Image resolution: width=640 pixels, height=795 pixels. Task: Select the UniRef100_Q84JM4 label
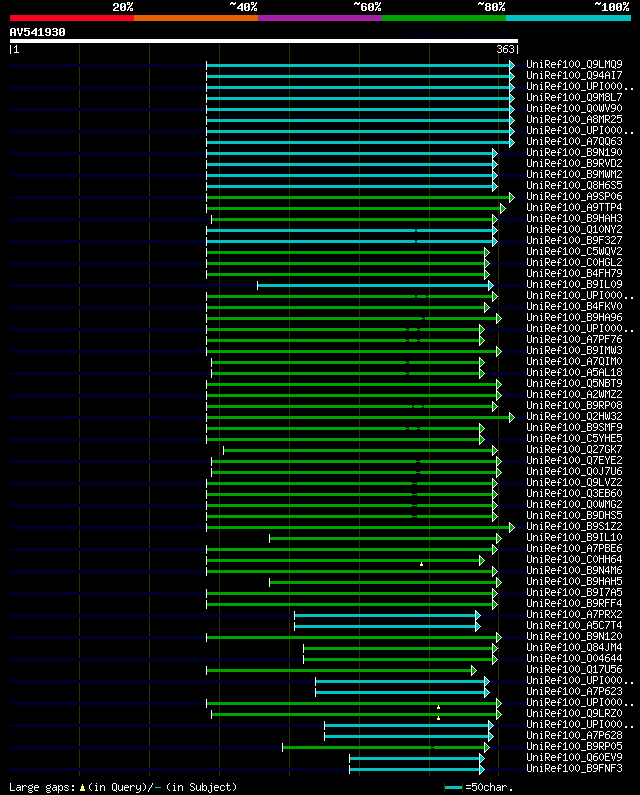point(574,647)
